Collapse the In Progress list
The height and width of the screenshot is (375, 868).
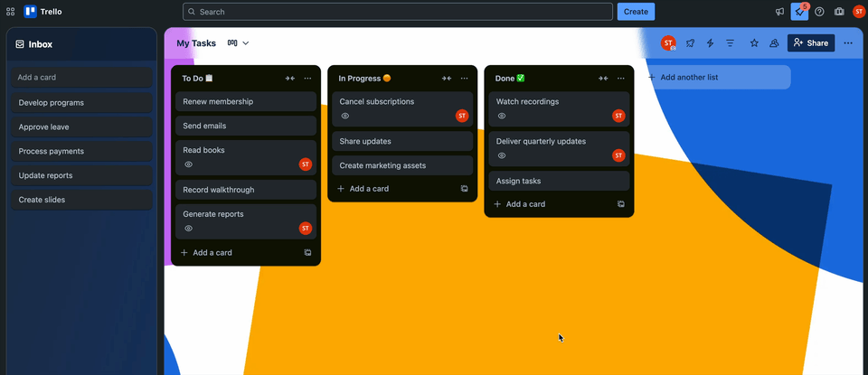click(x=447, y=79)
